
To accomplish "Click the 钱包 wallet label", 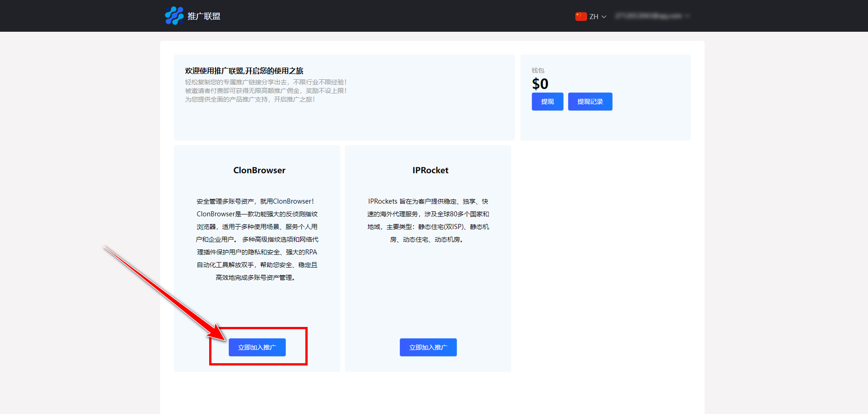I will click(538, 70).
